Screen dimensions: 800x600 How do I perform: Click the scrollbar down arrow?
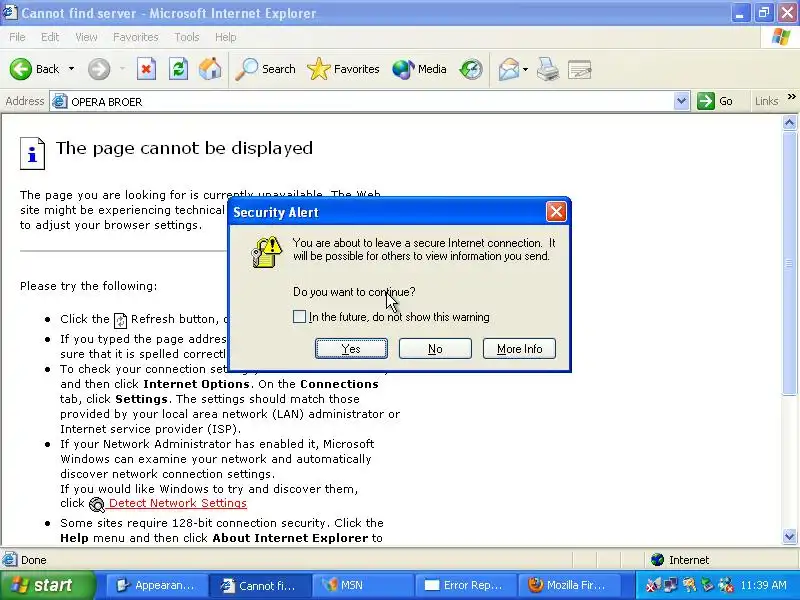[x=789, y=536]
